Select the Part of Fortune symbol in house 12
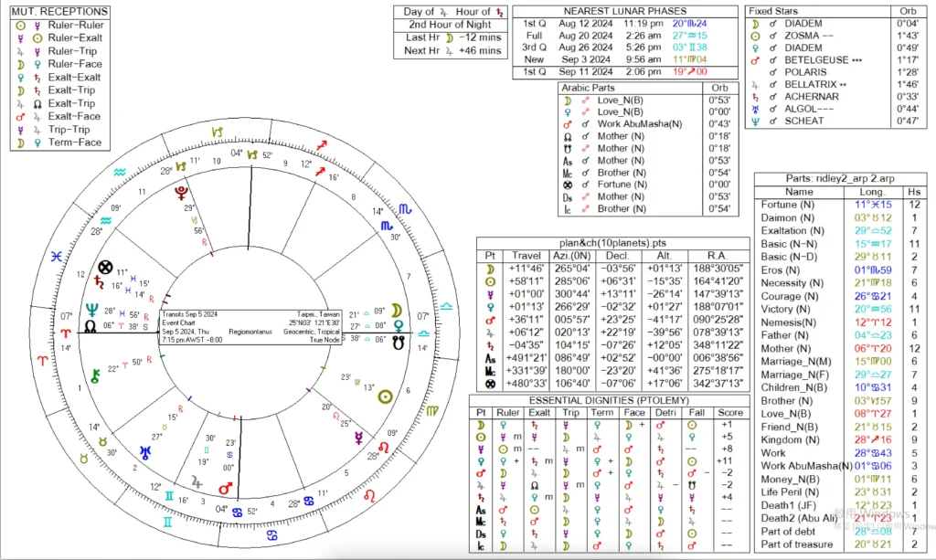Image resolution: width=936 pixels, height=560 pixels. pyautogui.click(x=105, y=269)
